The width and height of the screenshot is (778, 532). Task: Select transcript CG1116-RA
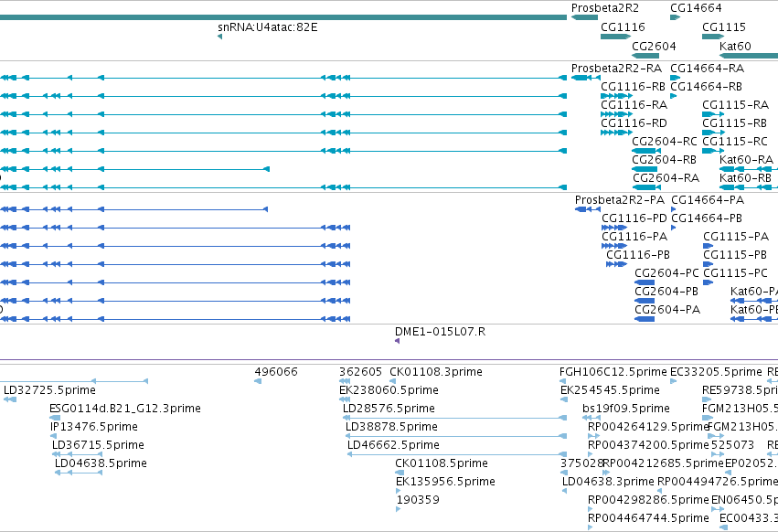point(616,114)
